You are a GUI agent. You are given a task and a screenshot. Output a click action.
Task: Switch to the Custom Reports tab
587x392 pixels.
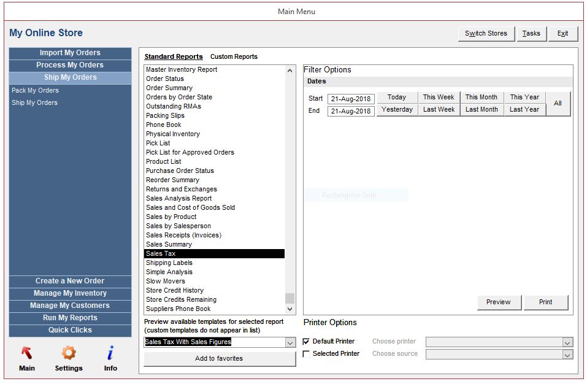pos(234,56)
